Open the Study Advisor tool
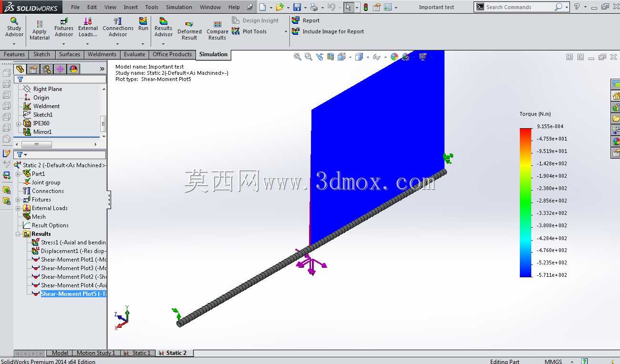The image size is (620, 364). pos(14,28)
